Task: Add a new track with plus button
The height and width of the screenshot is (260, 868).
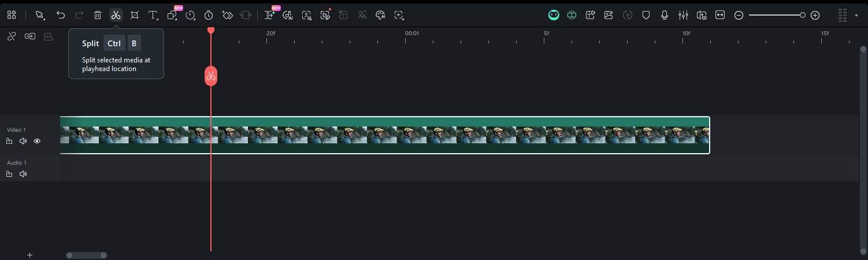Action: click(x=30, y=255)
